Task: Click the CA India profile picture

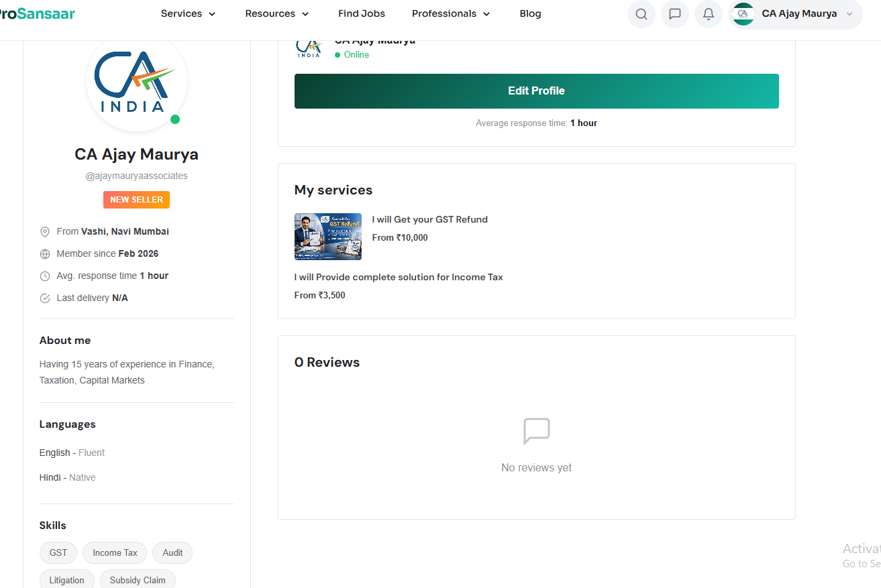Action: [137, 82]
